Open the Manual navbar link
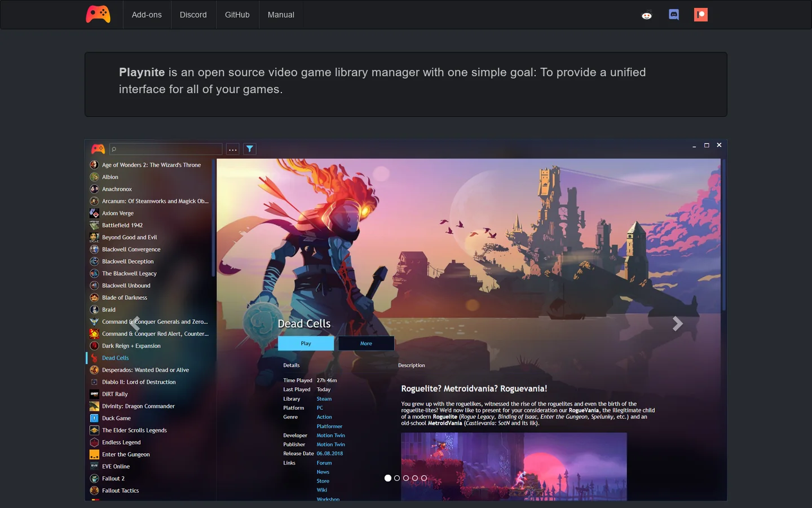Screen dimensions: 812x508 [281, 15]
